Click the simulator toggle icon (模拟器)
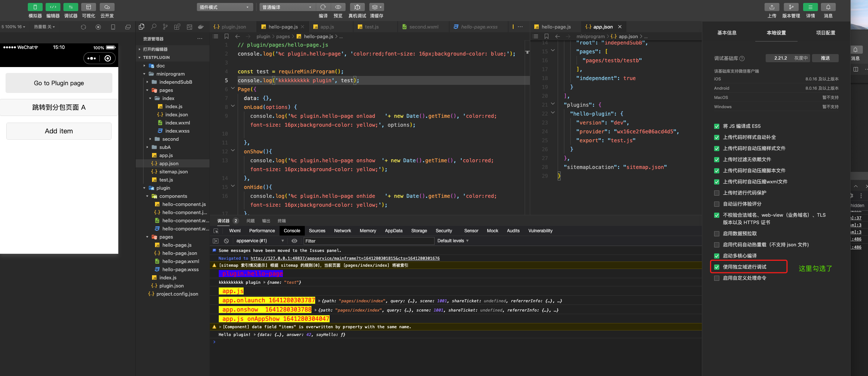The width and height of the screenshot is (868, 376). 35,7
